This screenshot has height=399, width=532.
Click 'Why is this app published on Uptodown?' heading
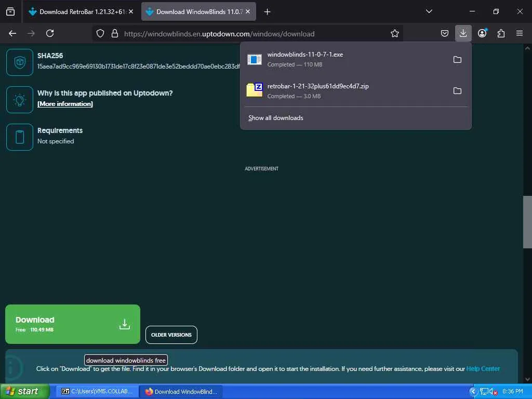pos(105,93)
